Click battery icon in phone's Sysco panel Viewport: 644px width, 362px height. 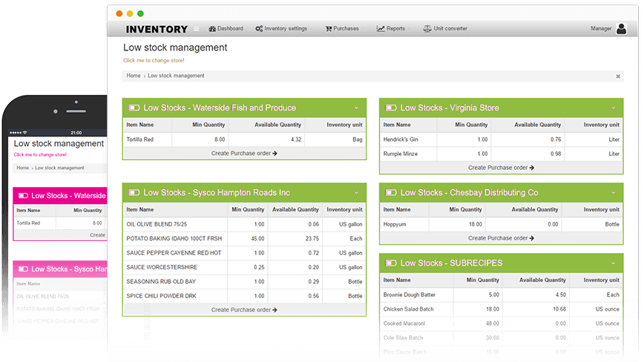(24, 269)
